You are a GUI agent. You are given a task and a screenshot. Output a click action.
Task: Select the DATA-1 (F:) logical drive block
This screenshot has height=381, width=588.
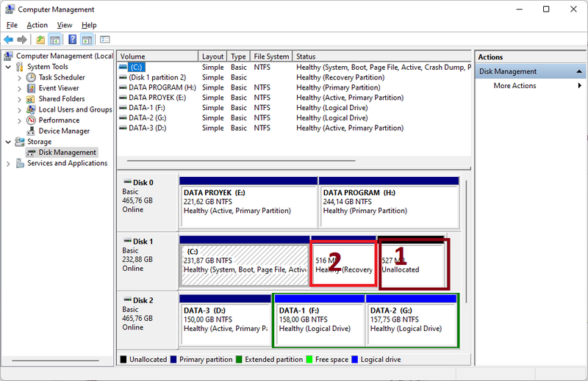click(x=320, y=320)
